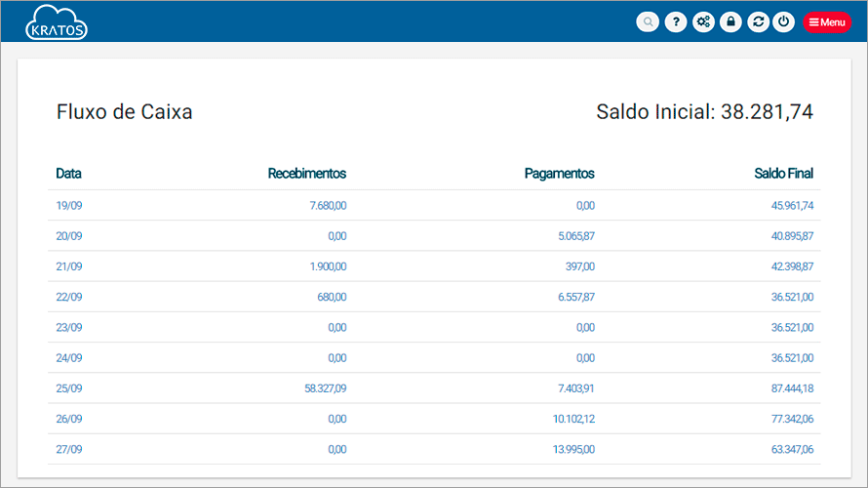Open the settings gears icon
Screen dimensions: 868x488
tap(703, 22)
